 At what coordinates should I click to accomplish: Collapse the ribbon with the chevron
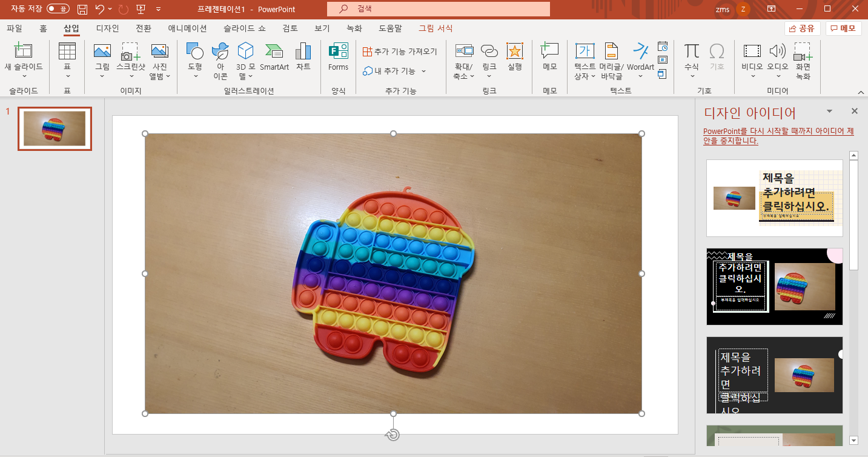pos(861,92)
